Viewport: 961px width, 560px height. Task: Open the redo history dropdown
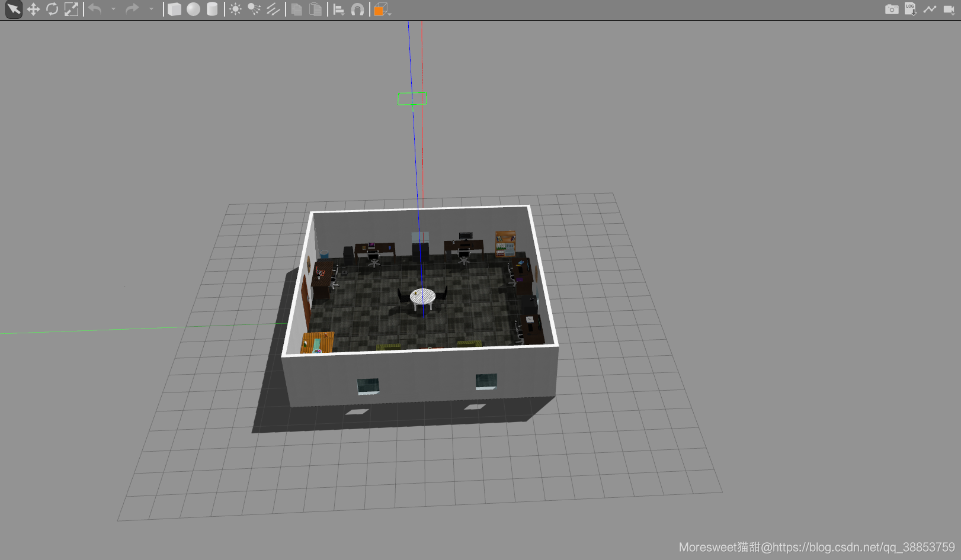[151, 9]
